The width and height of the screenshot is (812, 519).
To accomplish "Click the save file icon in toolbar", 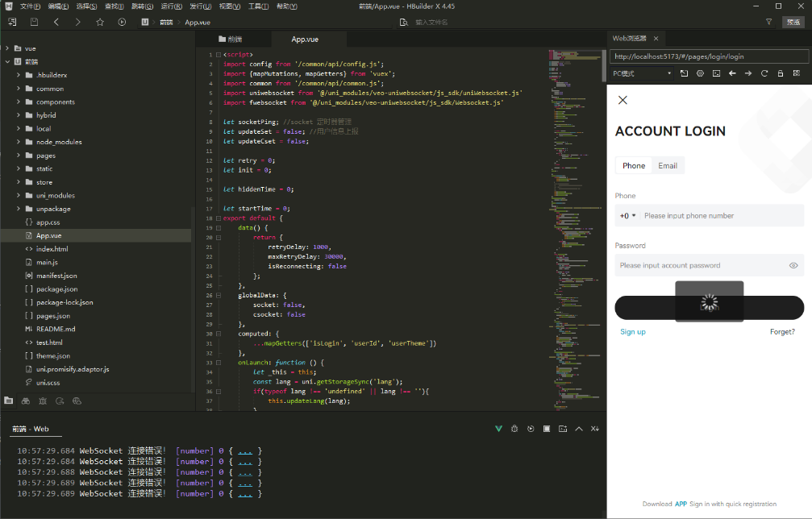I will (34, 22).
